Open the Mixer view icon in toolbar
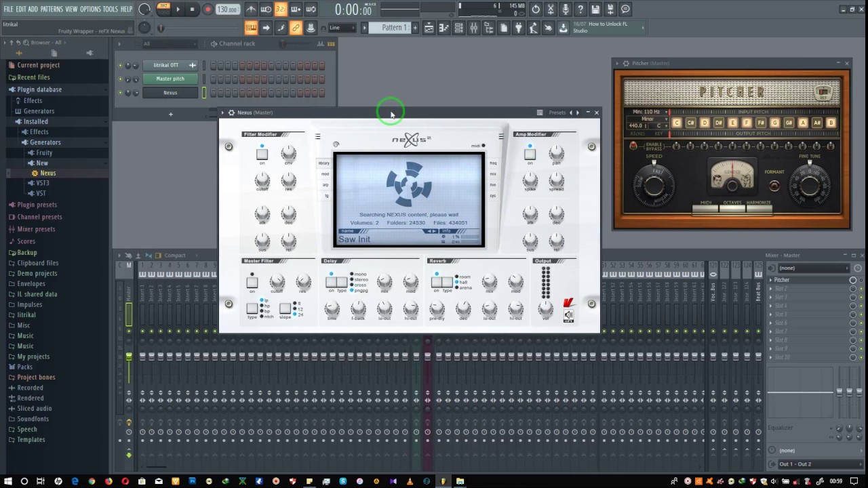 coord(473,28)
